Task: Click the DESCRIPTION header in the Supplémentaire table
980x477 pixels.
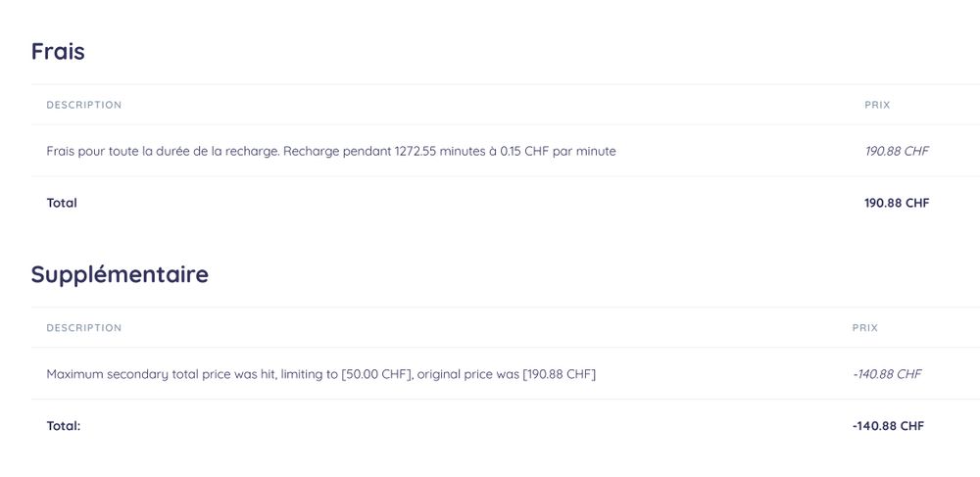Action: [x=84, y=328]
